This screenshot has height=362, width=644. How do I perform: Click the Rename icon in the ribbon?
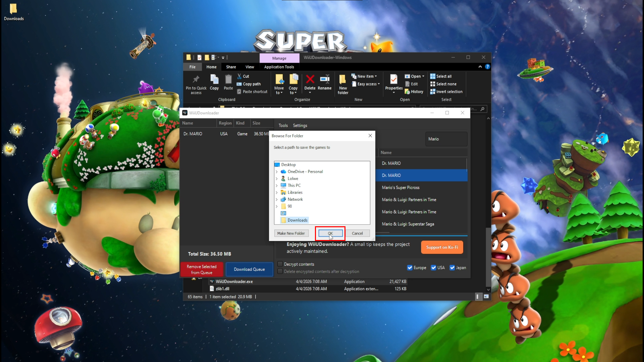pos(324,80)
